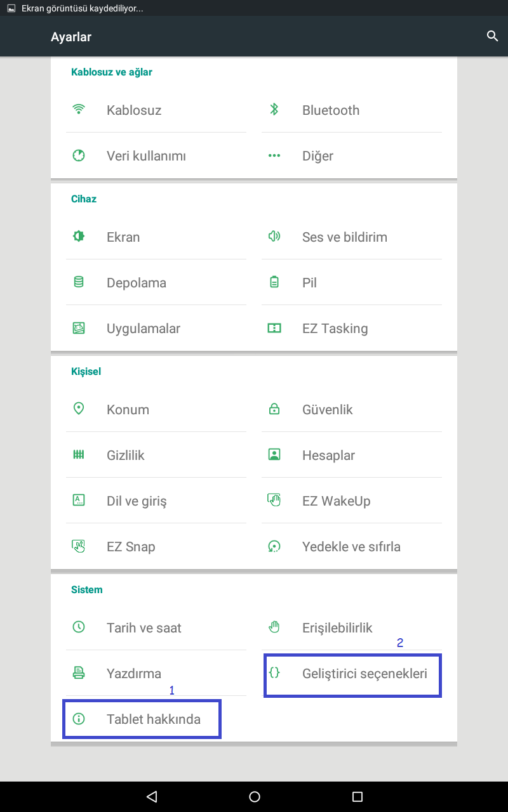
Task: Tap the Bluetooth icon
Action: tap(274, 110)
